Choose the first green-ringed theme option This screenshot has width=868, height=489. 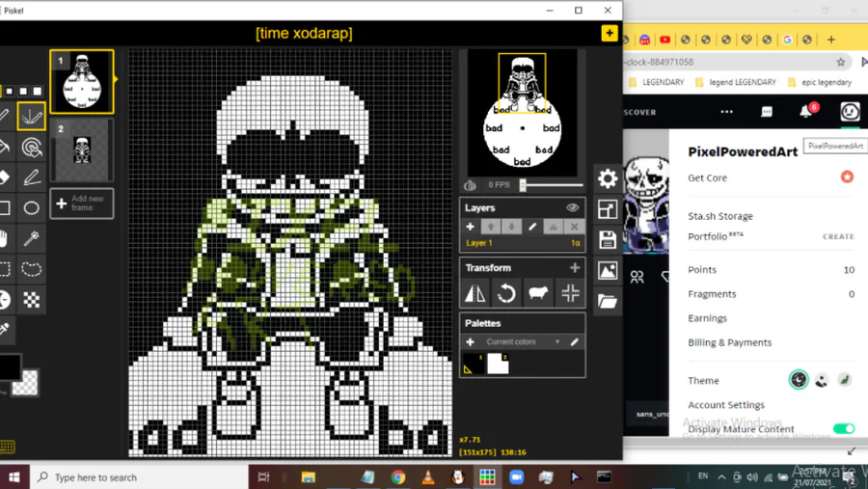tap(799, 380)
